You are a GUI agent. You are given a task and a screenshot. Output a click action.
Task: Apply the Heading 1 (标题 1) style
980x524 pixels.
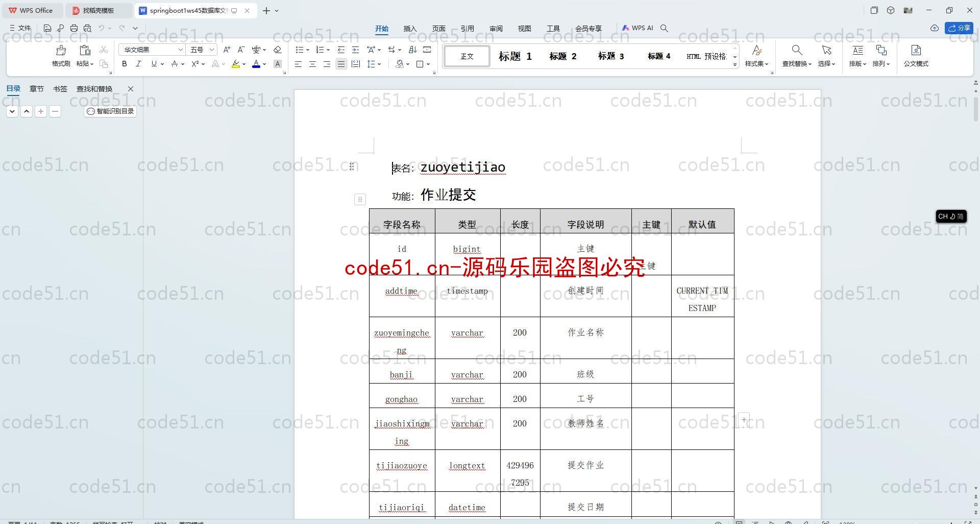[x=515, y=56]
